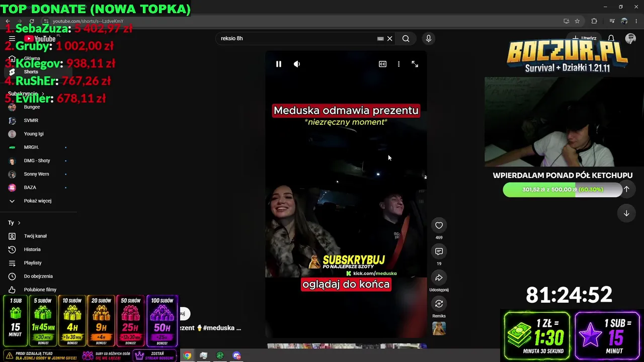Open the Short's sound thumbnail
The image size is (644, 362).
[x=439, y=328]
